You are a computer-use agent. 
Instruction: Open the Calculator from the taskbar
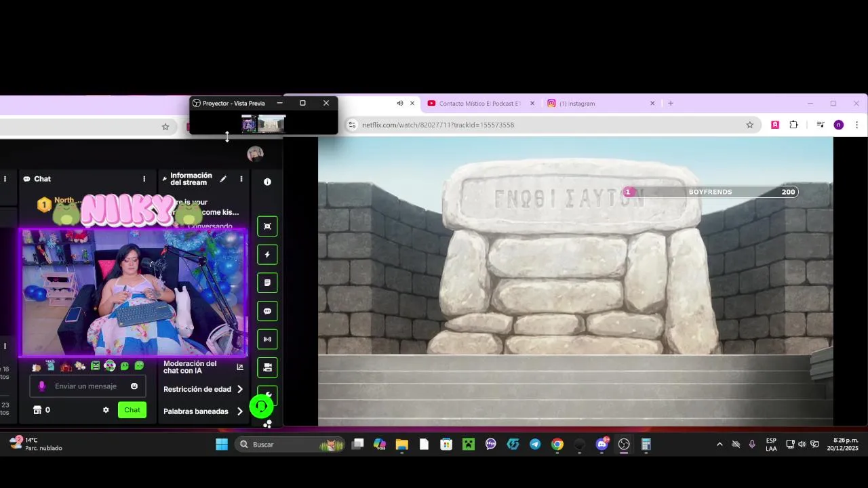point(646,445)
